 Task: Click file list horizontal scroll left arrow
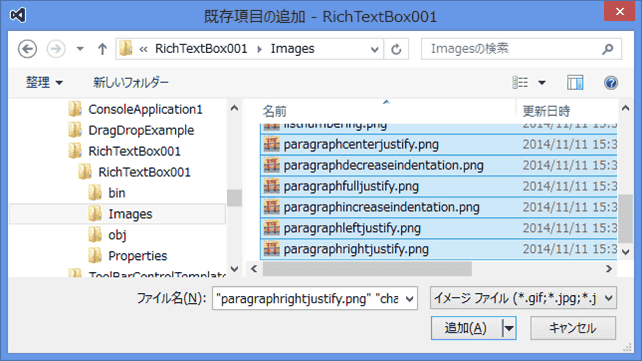coord(254,269)
